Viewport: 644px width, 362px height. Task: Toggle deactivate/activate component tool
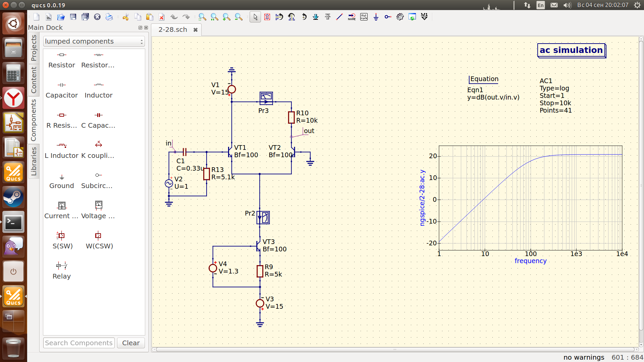(x=267, y=17)
